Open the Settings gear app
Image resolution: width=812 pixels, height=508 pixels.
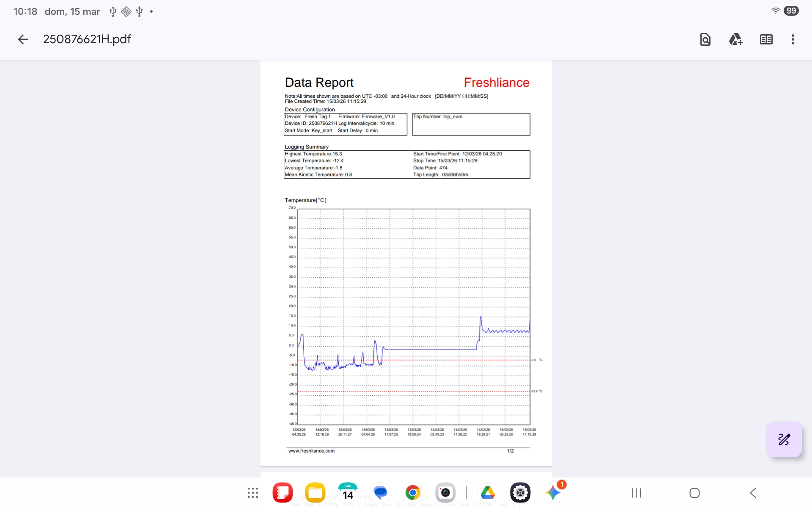pos(520,493)
